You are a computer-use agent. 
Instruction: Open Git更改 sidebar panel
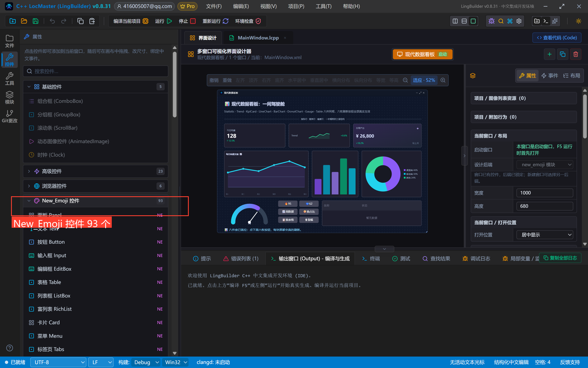(9, 116)
